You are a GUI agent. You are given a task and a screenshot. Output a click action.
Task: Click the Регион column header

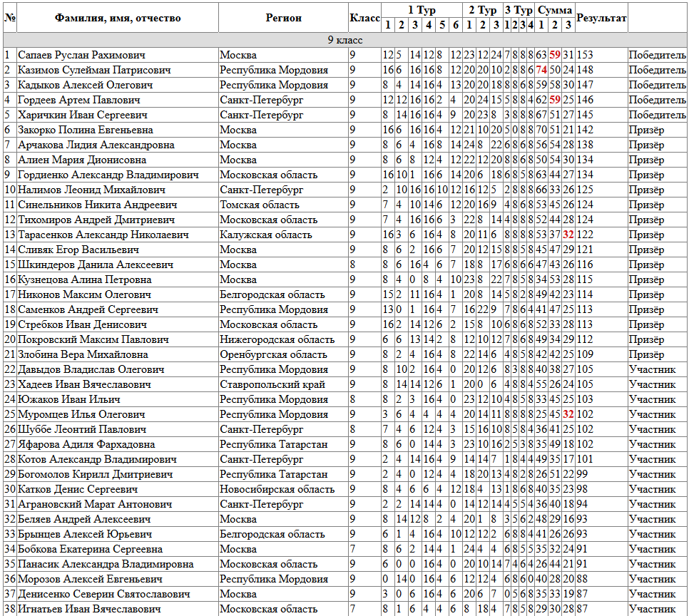click(x=283, y=18)
